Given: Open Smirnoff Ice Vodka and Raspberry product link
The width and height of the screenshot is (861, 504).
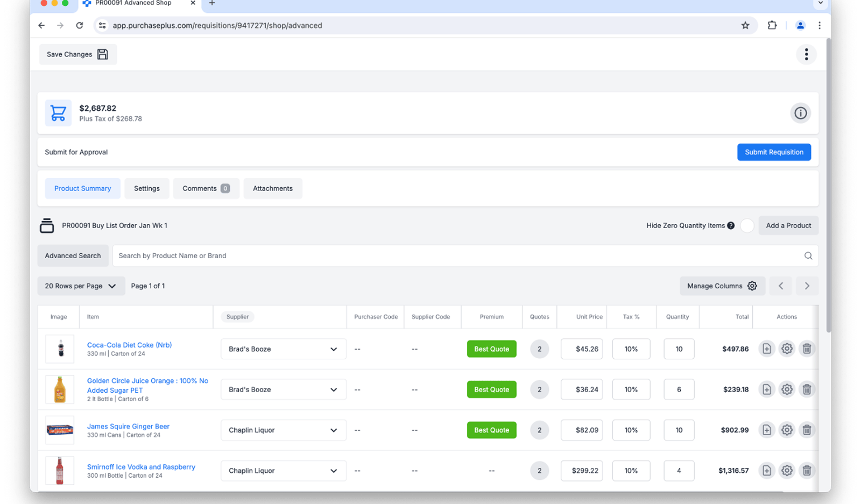Looking at the screenshot, I should [x=141, y=467].
